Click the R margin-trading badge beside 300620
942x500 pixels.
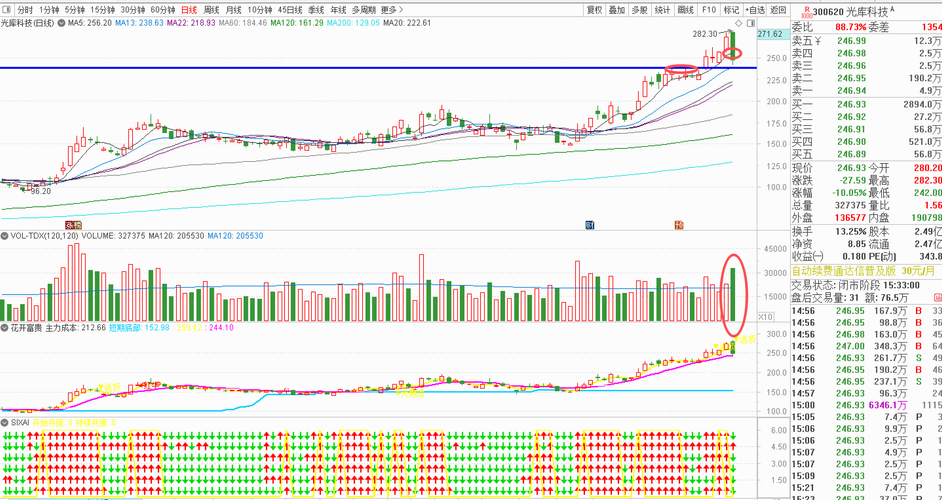coord(807,11)
